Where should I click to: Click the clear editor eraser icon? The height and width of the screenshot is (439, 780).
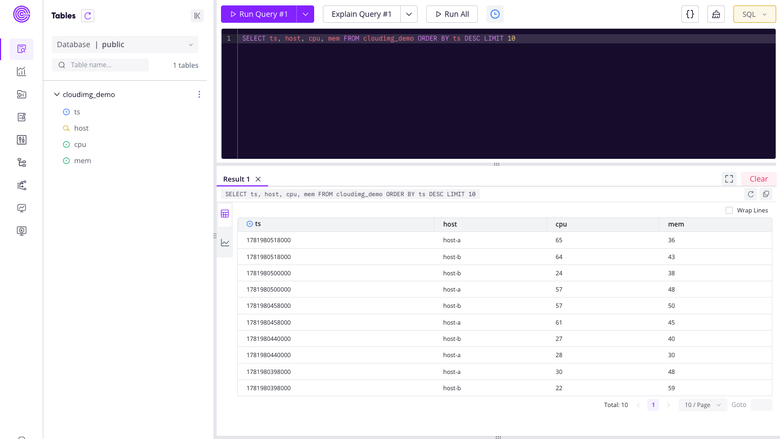(716, 14)
